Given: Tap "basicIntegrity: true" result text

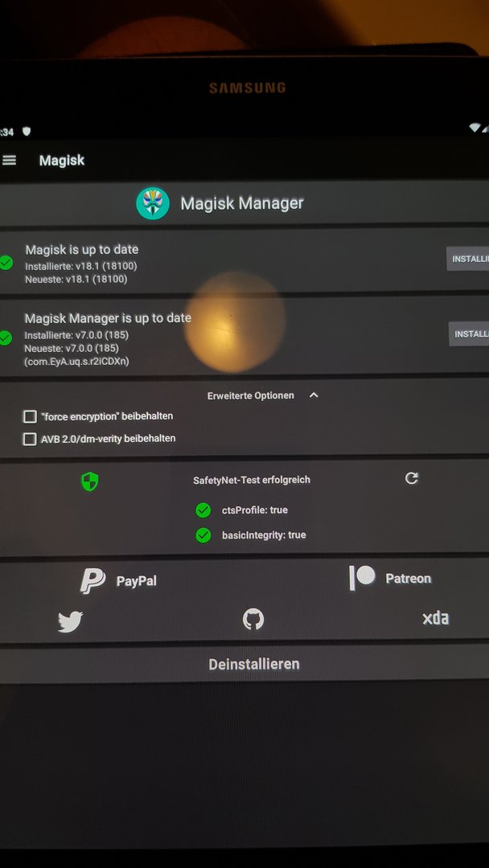Looking at the screenshot, I should (x=264, y=535).
